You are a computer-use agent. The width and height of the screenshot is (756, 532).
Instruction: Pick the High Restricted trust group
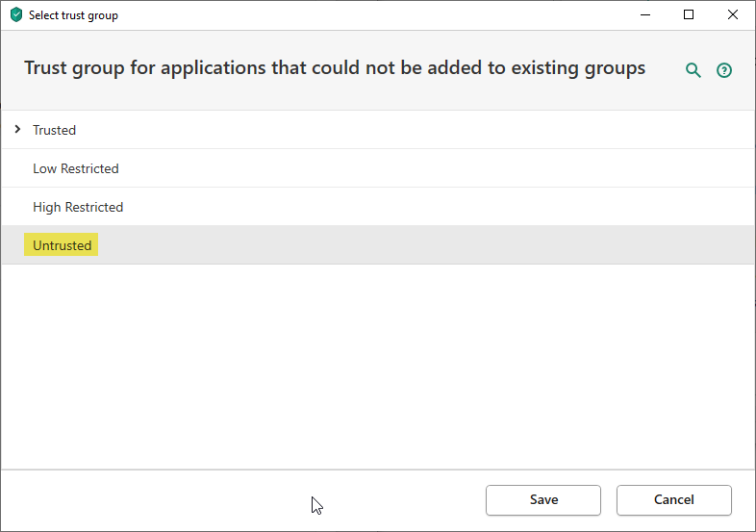pos(78,207)
